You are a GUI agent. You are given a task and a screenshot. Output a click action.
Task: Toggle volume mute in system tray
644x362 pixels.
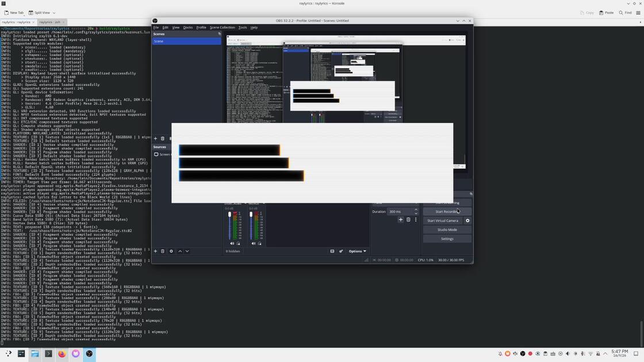click(x=568, y=354)
